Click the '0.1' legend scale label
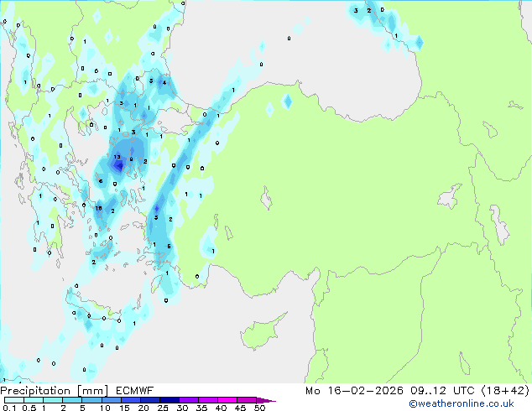The width and height of the screenshot is (532, 411). 9,408
